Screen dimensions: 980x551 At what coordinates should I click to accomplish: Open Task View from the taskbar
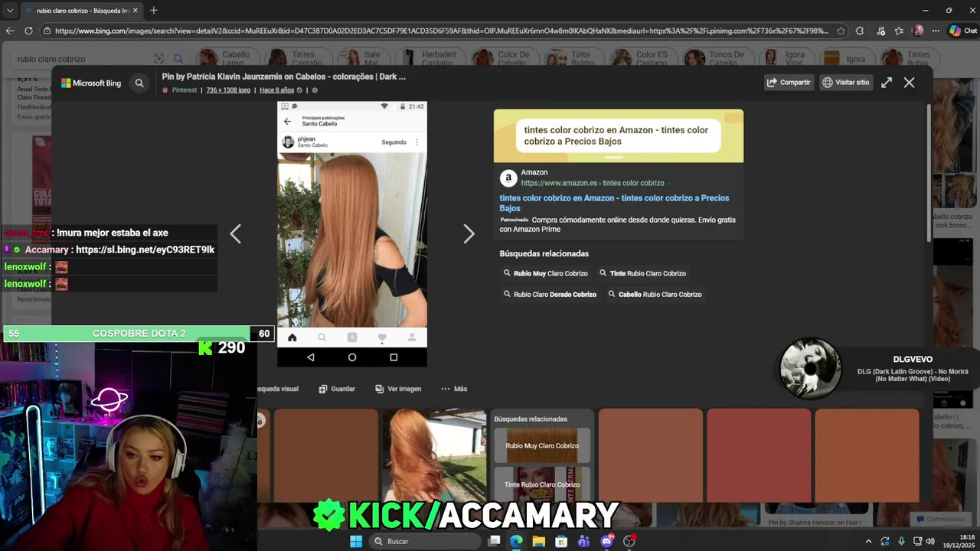(x=495, y=541)
